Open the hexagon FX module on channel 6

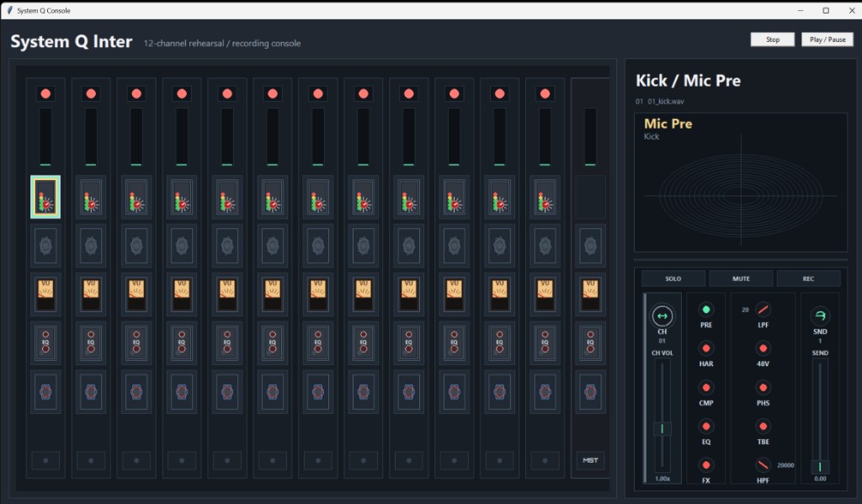point(273,392)
